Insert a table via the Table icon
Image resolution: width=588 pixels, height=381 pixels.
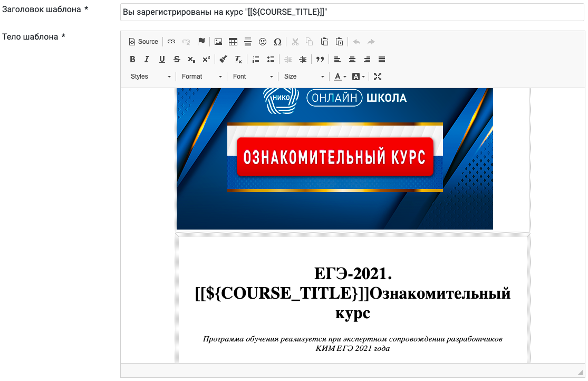(x=233, y=42)
